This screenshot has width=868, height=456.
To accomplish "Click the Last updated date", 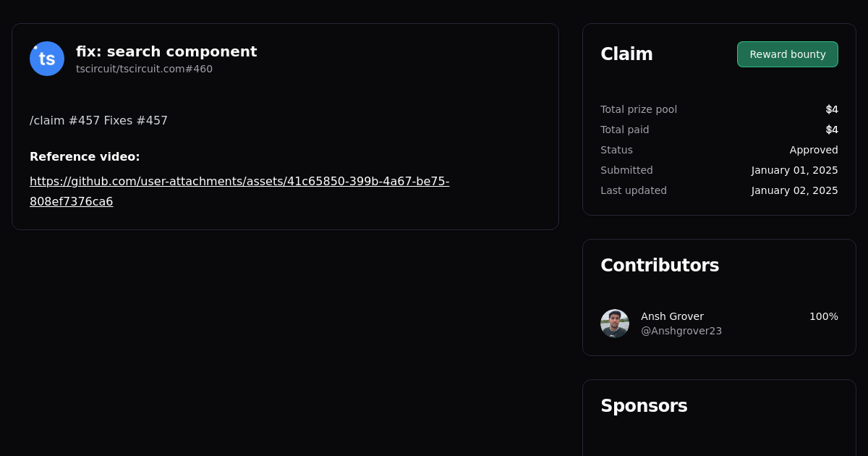I will 794,190.
